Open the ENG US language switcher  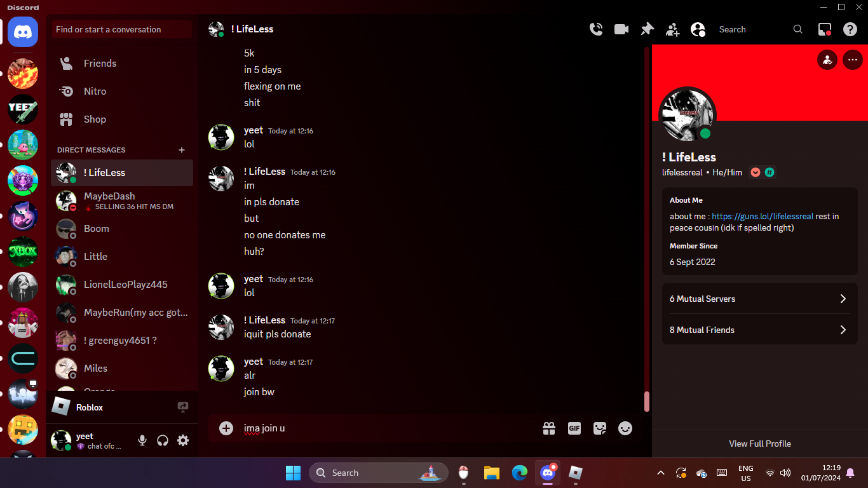click(746, 473)
